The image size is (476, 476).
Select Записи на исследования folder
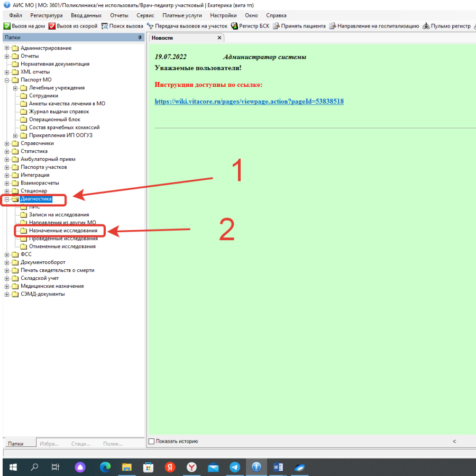(x=59, y=215)
